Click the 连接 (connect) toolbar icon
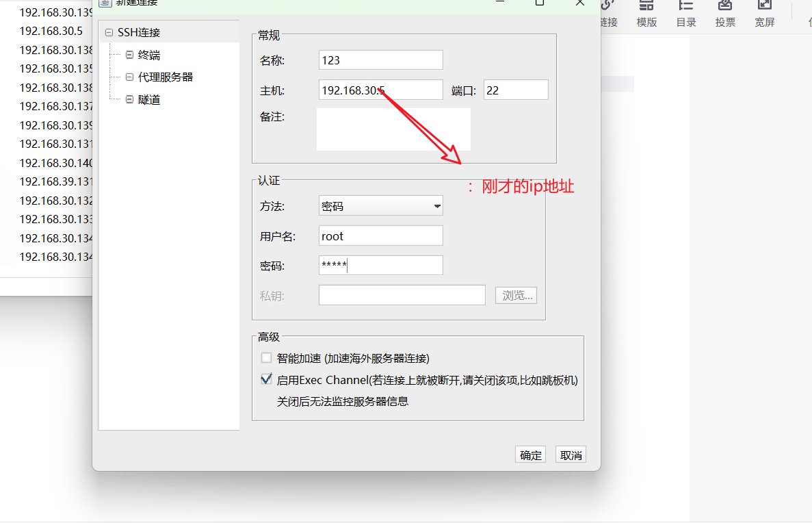 [607, 14]
